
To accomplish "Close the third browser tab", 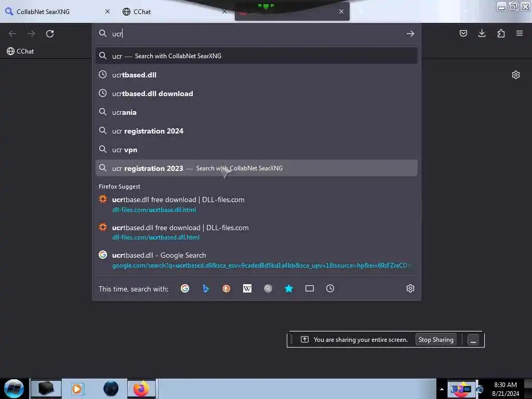I will pyautogui.click(x=341, y=11).
